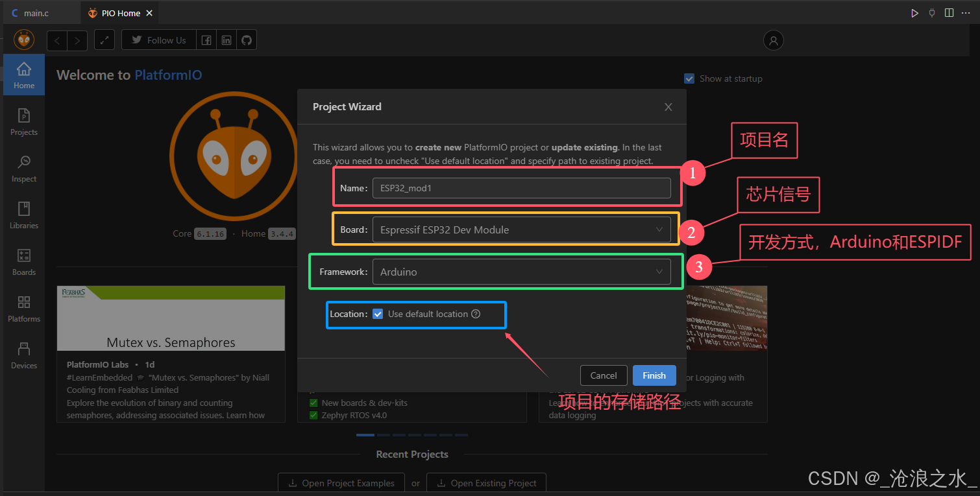Go back with the left arrow button

[57, 40]
